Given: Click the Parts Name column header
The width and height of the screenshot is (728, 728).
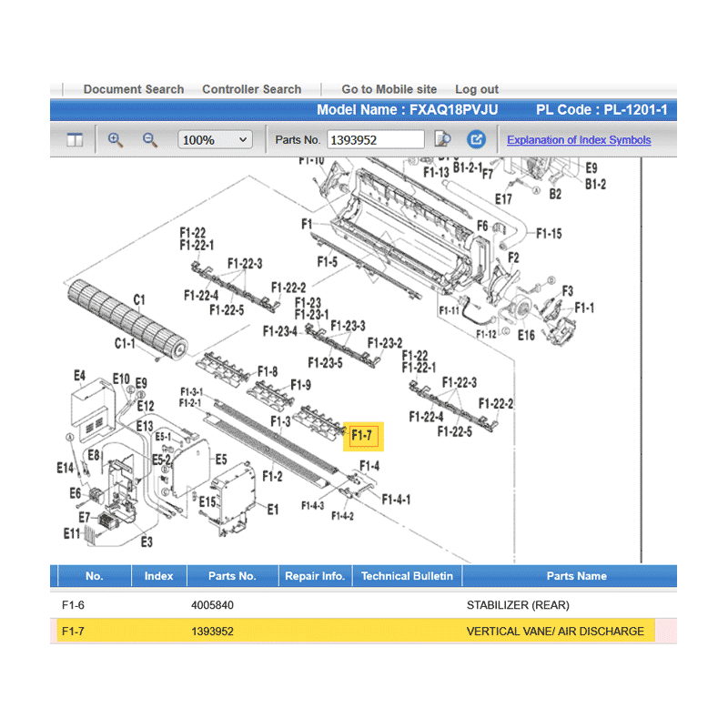Looking at the screenshot, I should [x=576, y=576].
